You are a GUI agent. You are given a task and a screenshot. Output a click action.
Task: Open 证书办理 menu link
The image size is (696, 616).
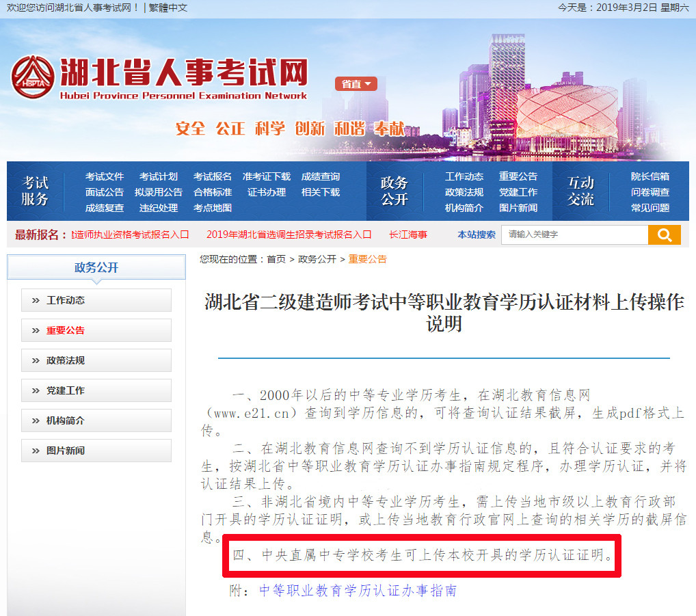click(267, 192)
